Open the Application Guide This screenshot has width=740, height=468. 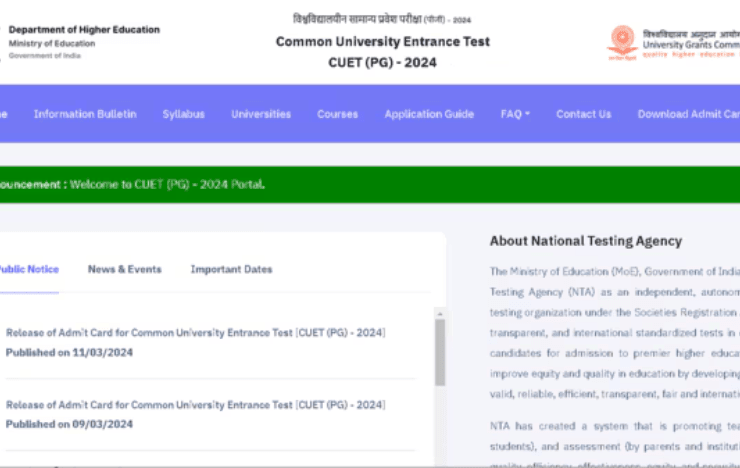click(429, 114)
